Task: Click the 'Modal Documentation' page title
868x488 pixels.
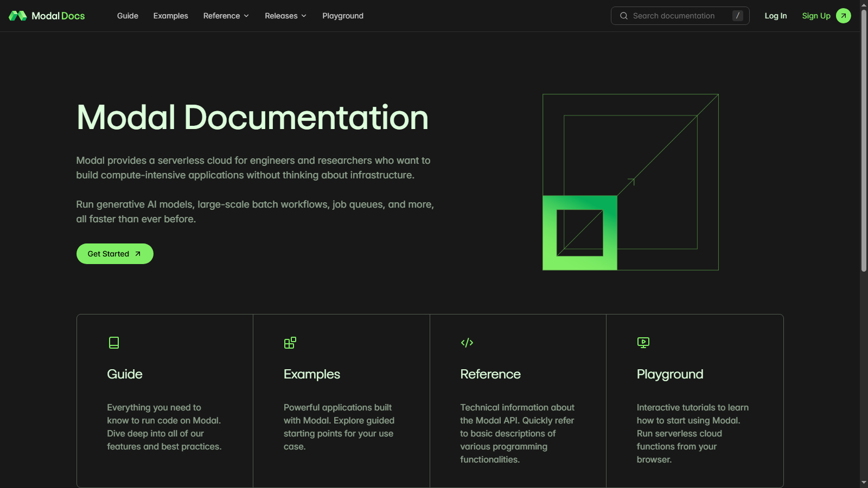Action: pyautogui.click(x=253, y=117)
